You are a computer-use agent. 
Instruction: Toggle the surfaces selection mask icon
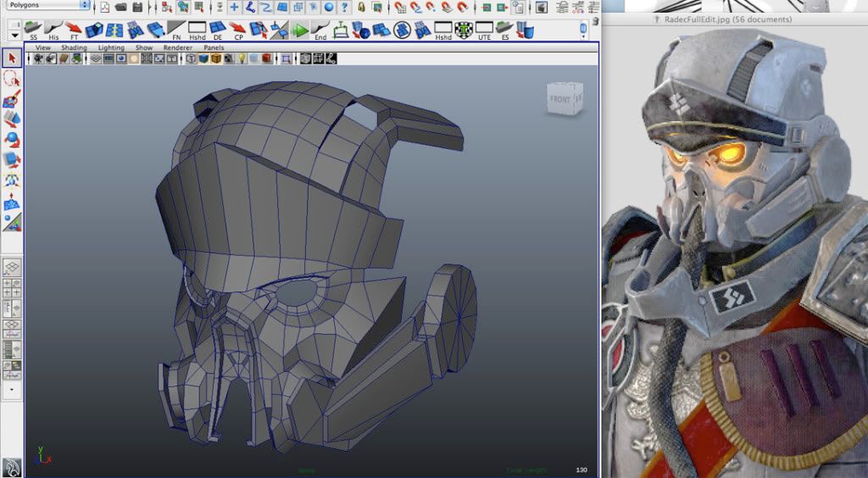click(x=282, y=7)
